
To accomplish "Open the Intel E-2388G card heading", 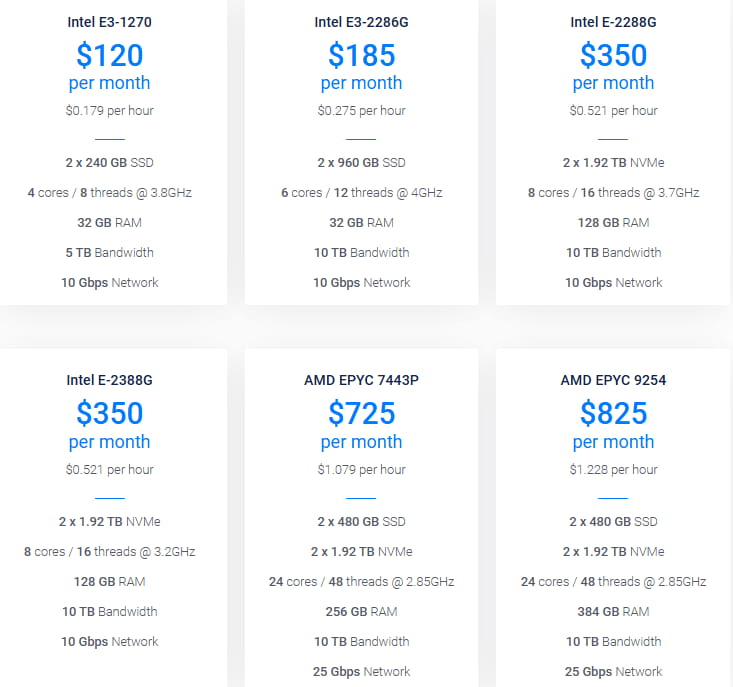I will click(x=110, y=380).
